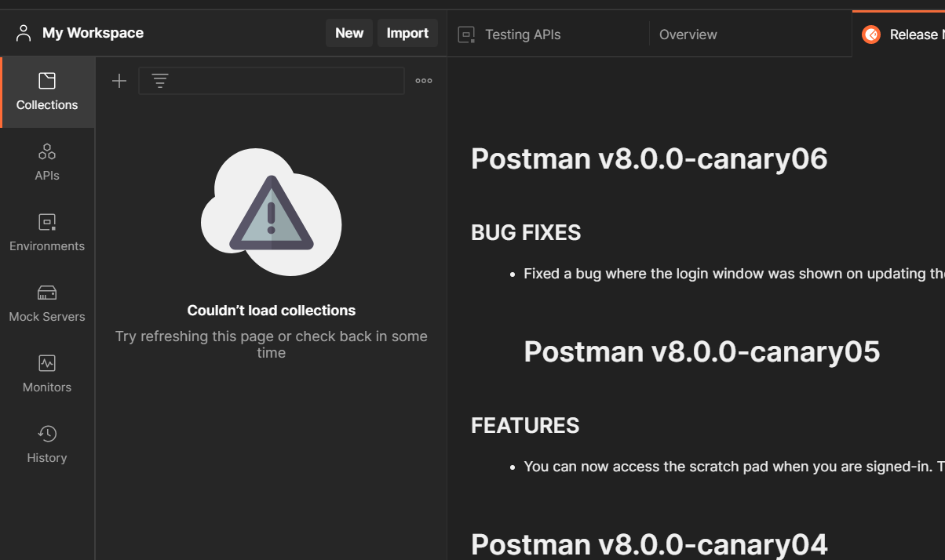Click the warning illustration above the error message
945x560 pixels.
[271, 212]
